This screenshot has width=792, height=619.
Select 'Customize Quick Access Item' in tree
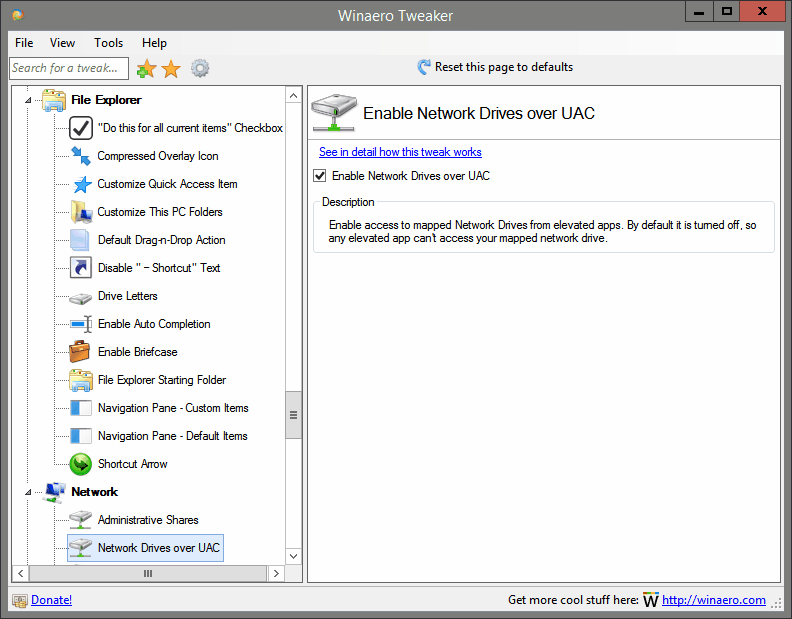[x=167, y=184]
